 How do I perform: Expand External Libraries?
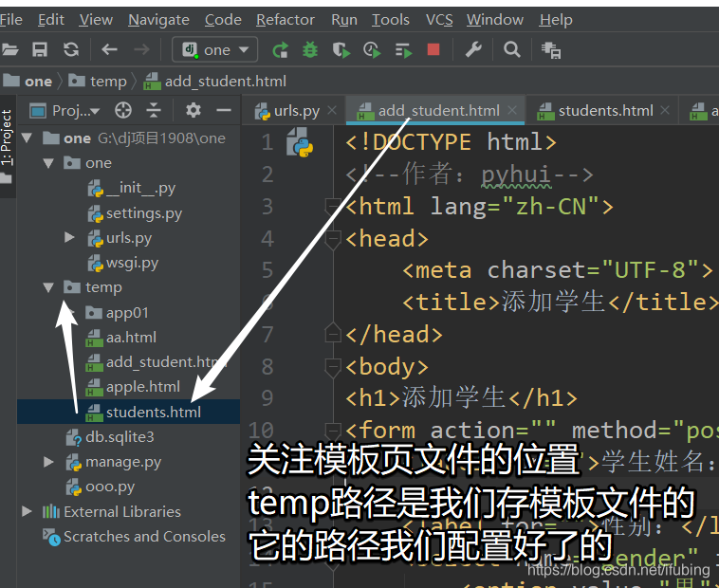tap(27, 511)
